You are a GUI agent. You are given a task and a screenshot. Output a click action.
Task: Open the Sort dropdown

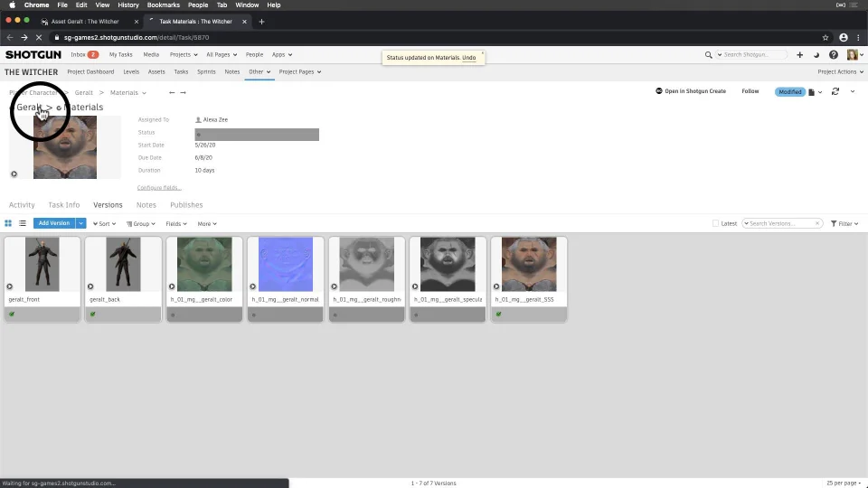point(104,223)
